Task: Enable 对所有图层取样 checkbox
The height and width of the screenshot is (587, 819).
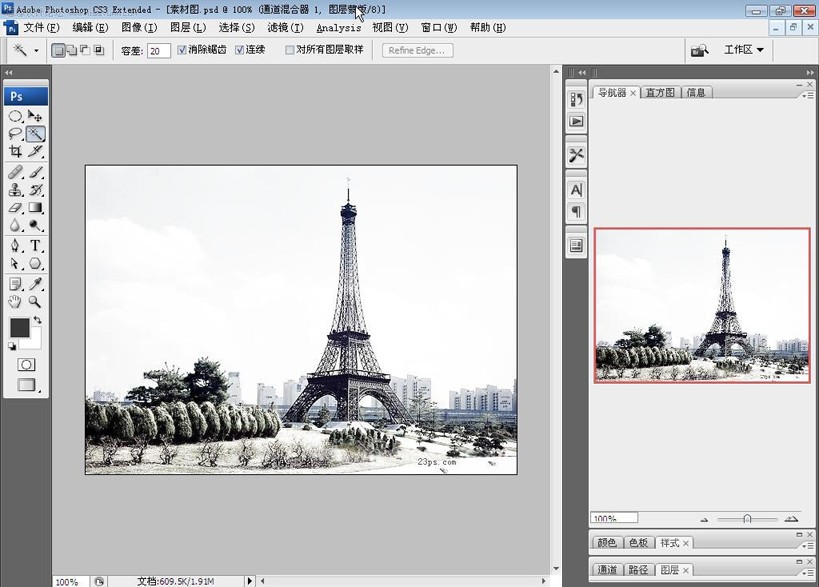Action: [289, 50]
